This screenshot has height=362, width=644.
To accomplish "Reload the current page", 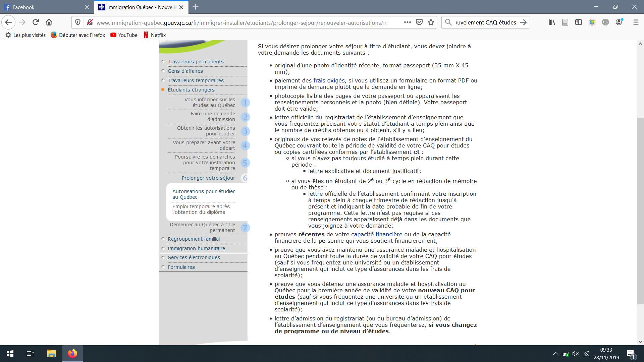I will coord(36,22).
